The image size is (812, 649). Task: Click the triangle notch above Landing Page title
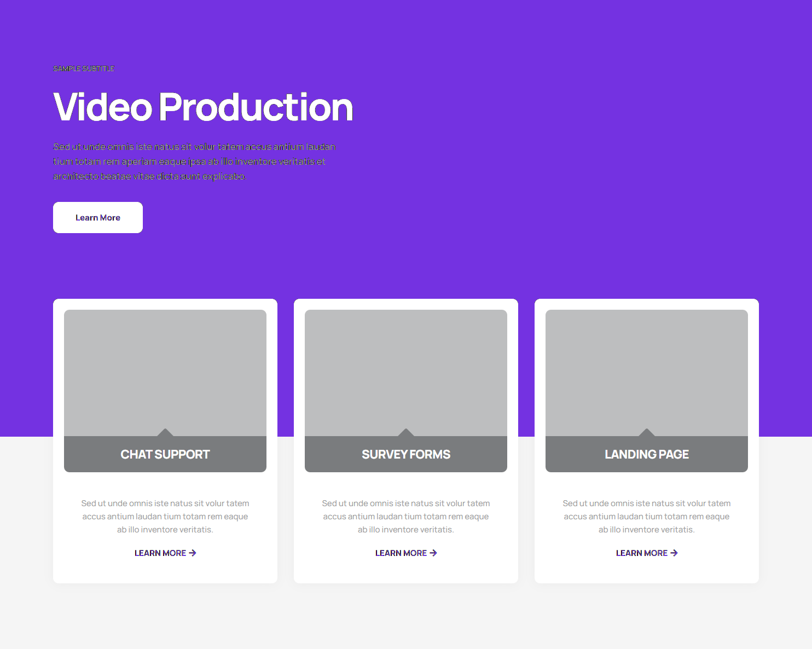tap(647, 433)
